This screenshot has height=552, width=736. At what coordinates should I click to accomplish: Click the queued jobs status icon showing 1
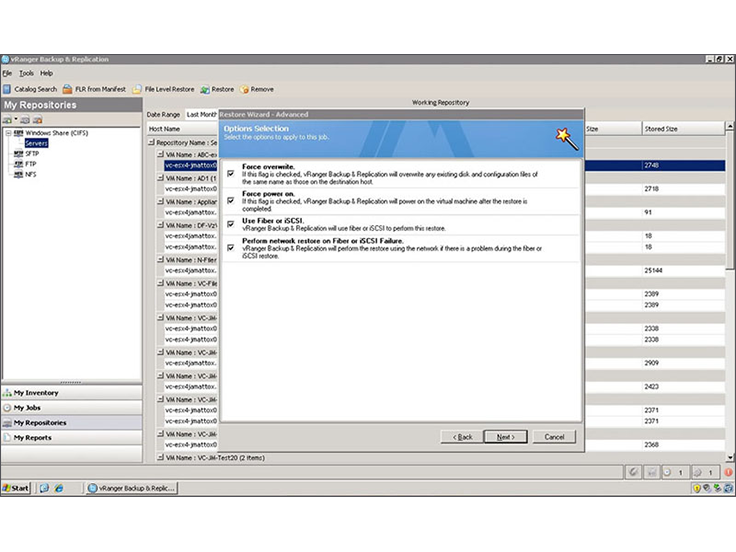pos(698,472)
